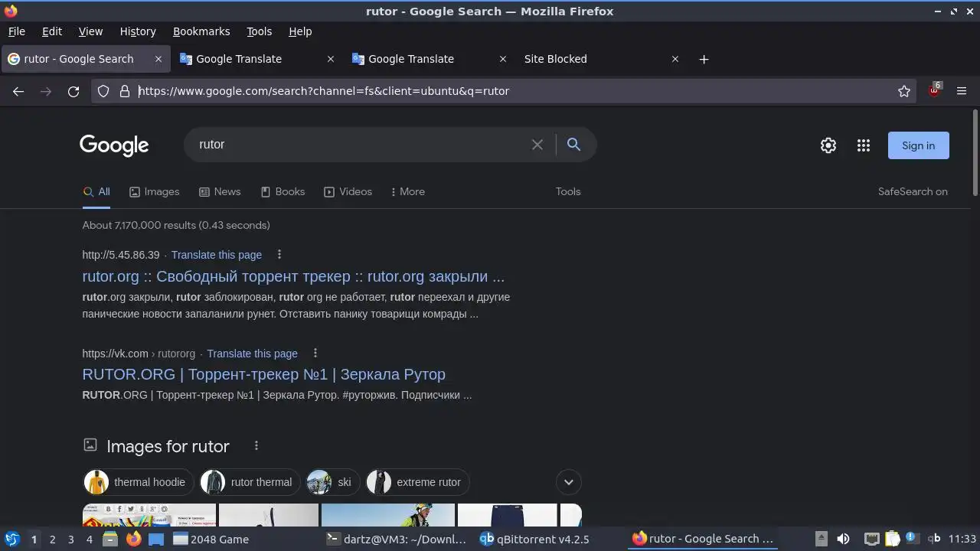Open the Edit menu

(52, 31)
